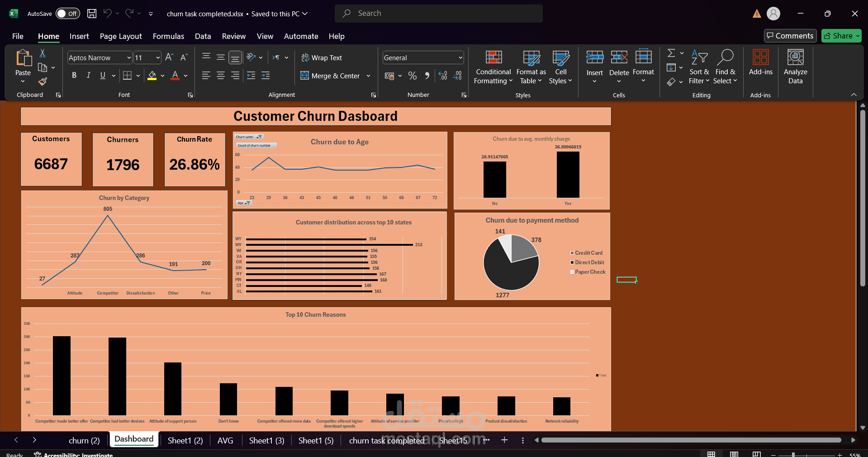
Task: Open the font size dropdown
Action: click(157, 57)
